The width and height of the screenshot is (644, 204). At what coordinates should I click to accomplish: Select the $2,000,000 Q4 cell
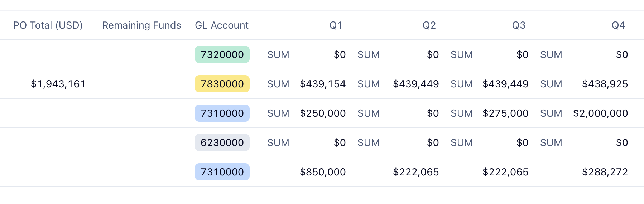(x=600, y=113)
